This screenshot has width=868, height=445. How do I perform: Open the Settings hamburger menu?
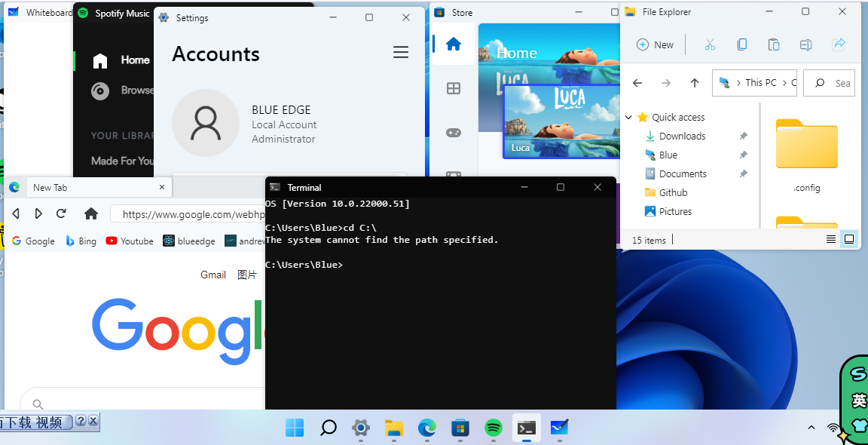tap(401, 52)
